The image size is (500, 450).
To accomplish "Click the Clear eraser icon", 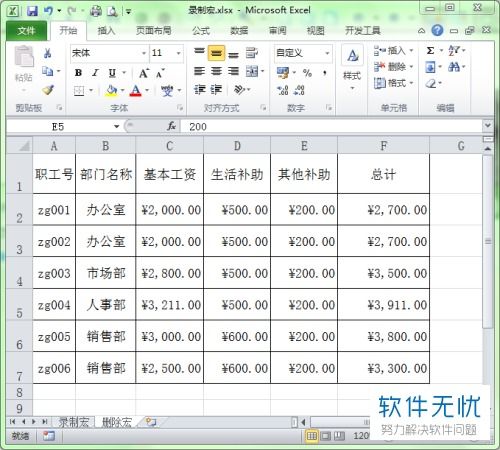I will [431, 83].
